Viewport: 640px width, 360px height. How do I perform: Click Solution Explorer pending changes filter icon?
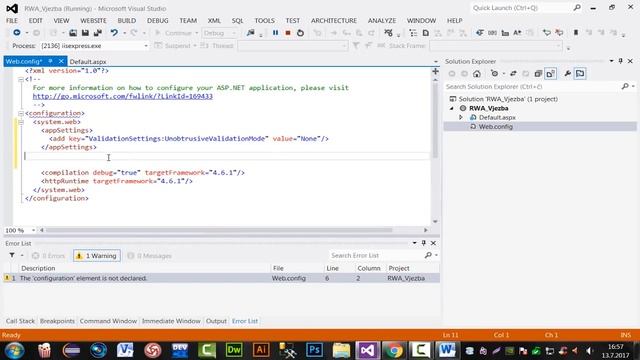[495, 74]
